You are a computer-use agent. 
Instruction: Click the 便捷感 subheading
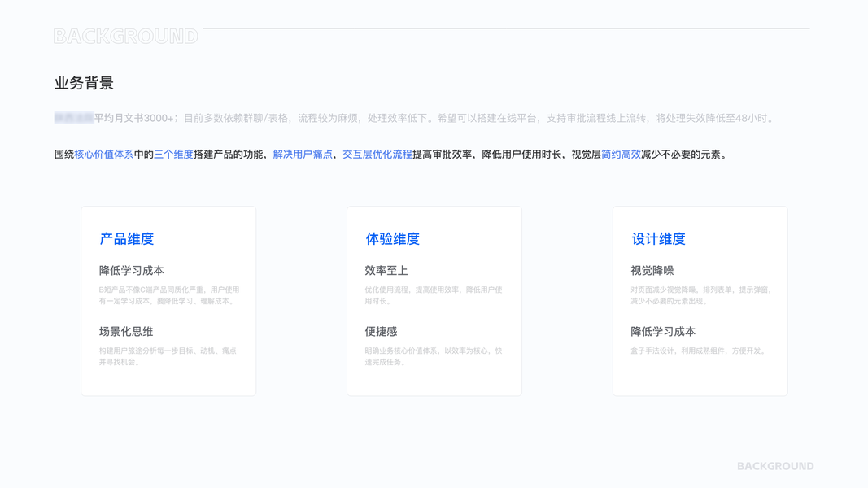pyautogui.click(x=381, y=331)
